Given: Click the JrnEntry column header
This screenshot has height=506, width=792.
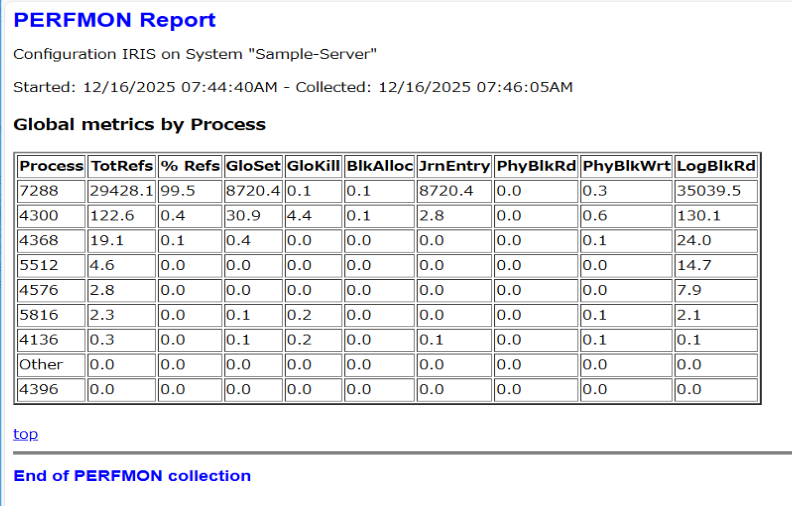Looking at the screenshot, I should coord(454,166).
